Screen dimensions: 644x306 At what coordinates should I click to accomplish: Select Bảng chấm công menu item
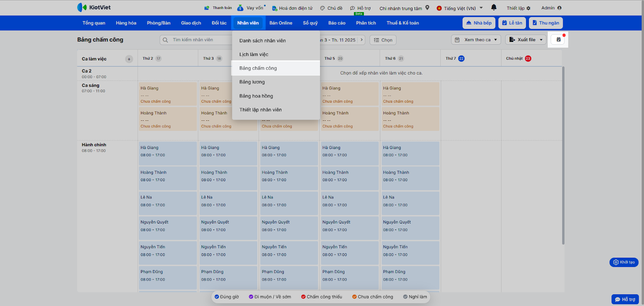276,68
